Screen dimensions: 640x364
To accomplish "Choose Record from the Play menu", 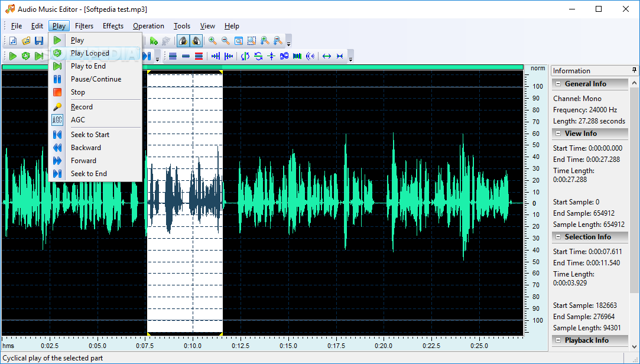I will tap(96, 107).
